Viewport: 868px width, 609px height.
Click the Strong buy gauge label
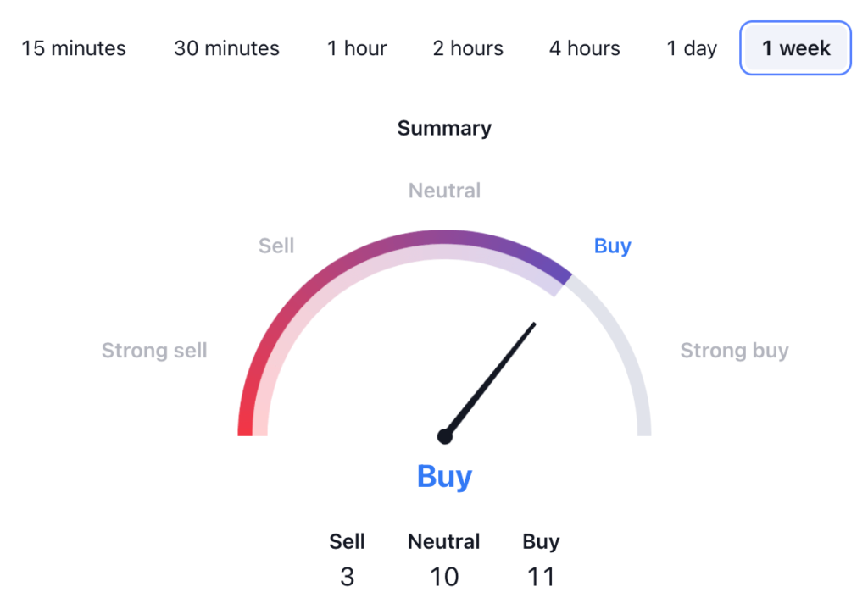[734, 351]
